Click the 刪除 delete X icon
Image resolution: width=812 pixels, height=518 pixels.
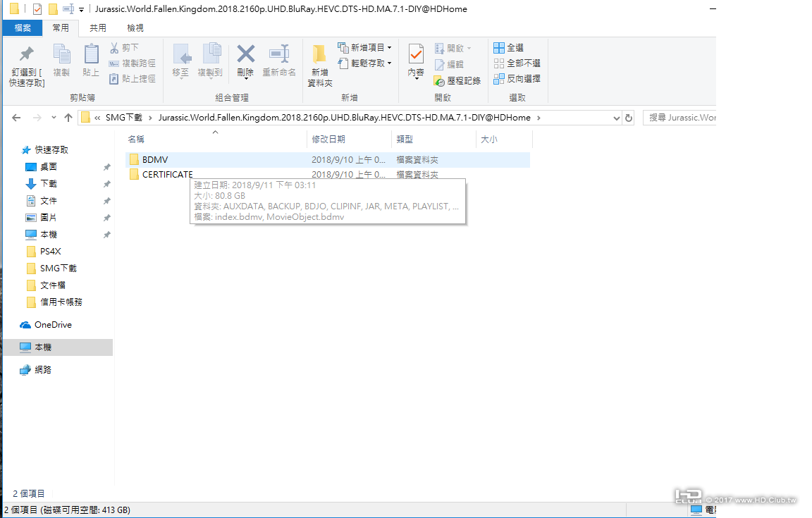(245, 54)
